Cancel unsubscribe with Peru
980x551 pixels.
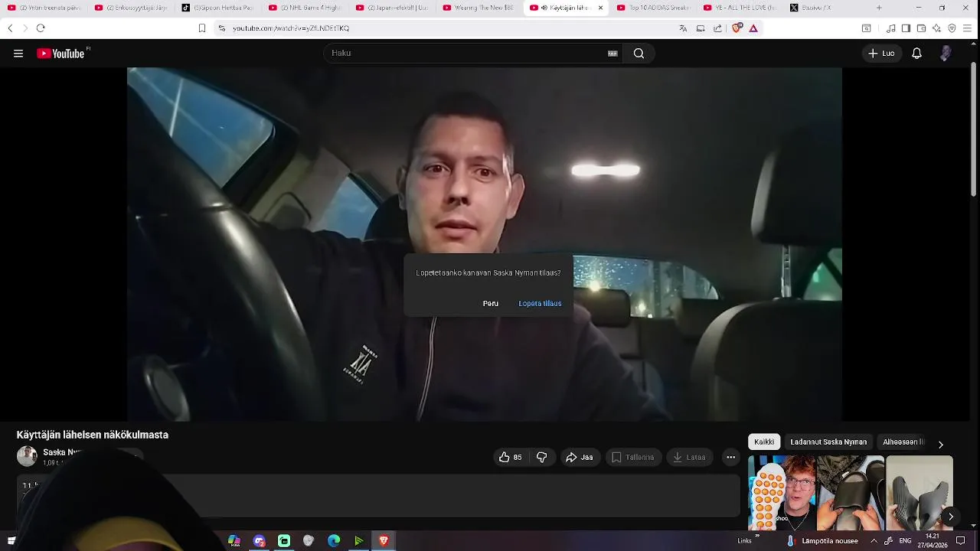(x=491, y=304)
